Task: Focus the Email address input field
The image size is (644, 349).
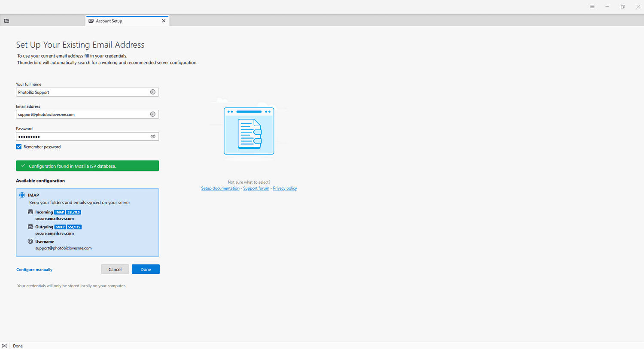Action: [x=88, y=114]
